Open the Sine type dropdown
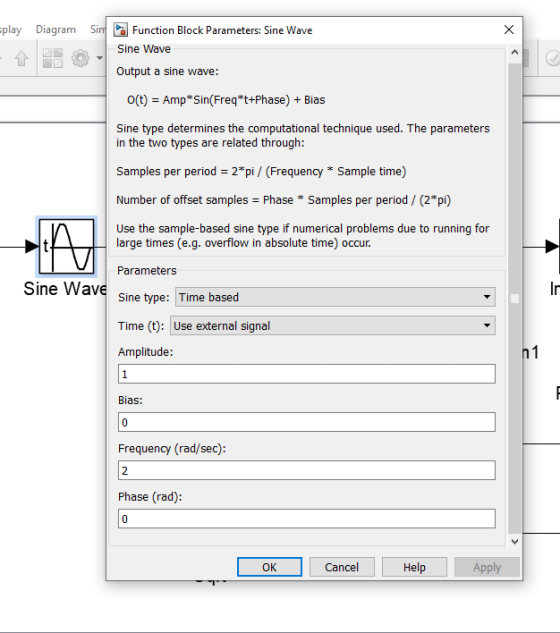 click(335, 297)
